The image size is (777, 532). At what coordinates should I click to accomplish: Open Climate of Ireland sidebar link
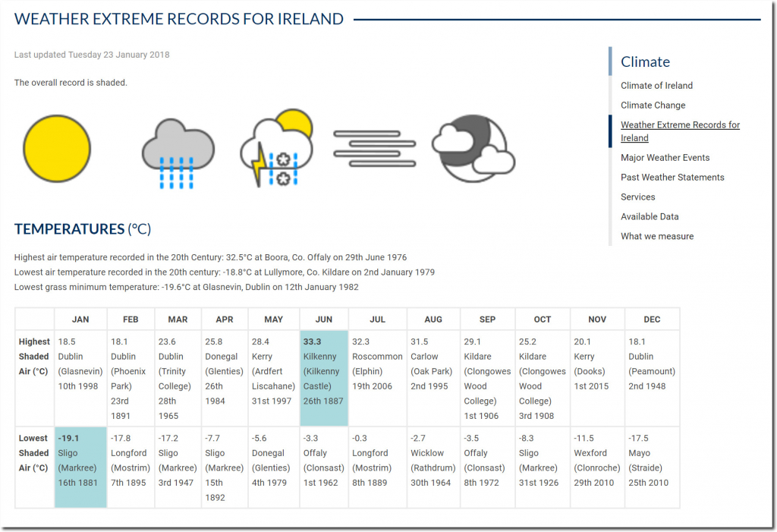tap(656, 85)
